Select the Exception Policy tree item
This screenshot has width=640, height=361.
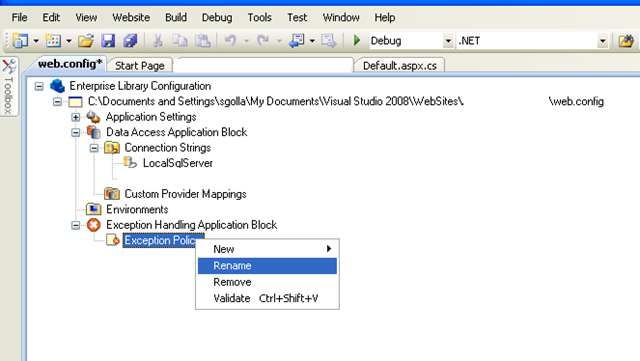pos(160,241)
